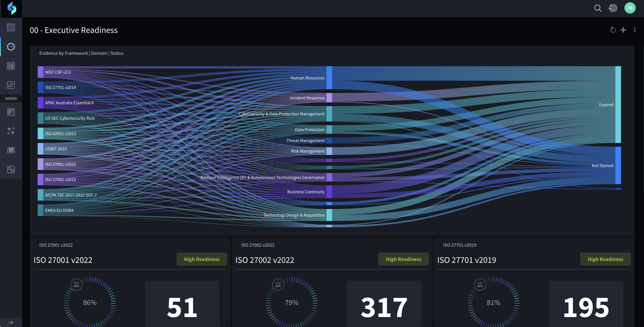Click the ISO 27701 v2019 Sankey node
Viewport: 644px width, 327px height.
click(x=40, y=87)
